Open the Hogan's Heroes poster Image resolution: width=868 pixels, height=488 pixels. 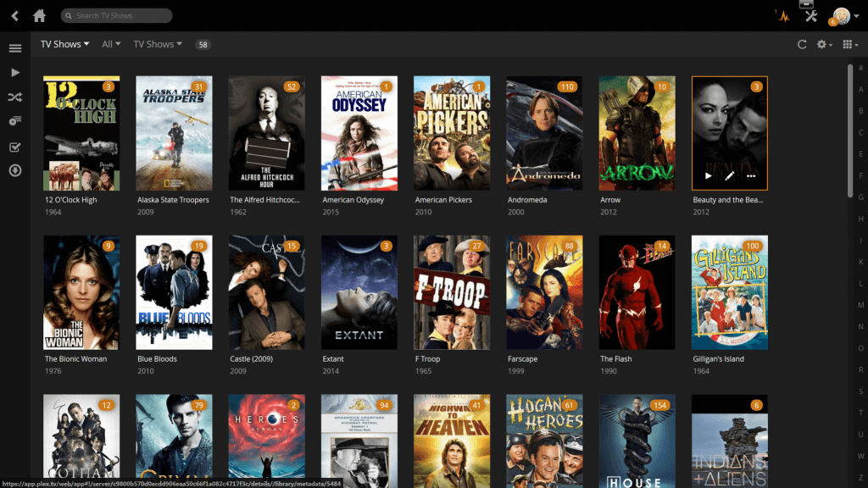[x=544, y=441]
